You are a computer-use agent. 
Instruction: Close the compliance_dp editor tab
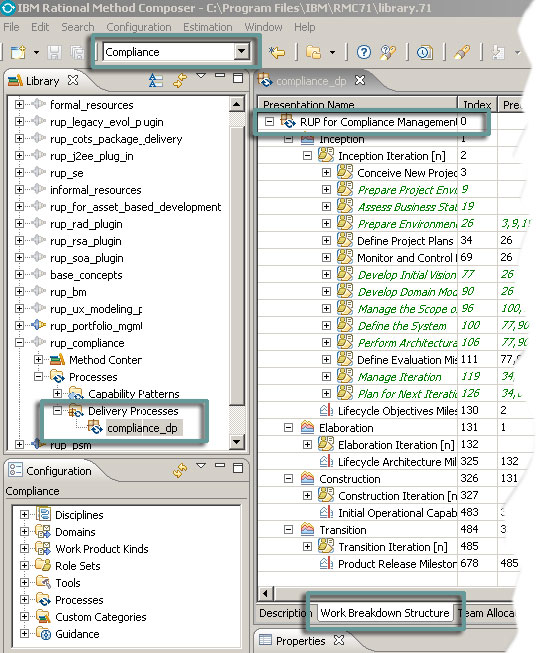click(x=360, y=80)
